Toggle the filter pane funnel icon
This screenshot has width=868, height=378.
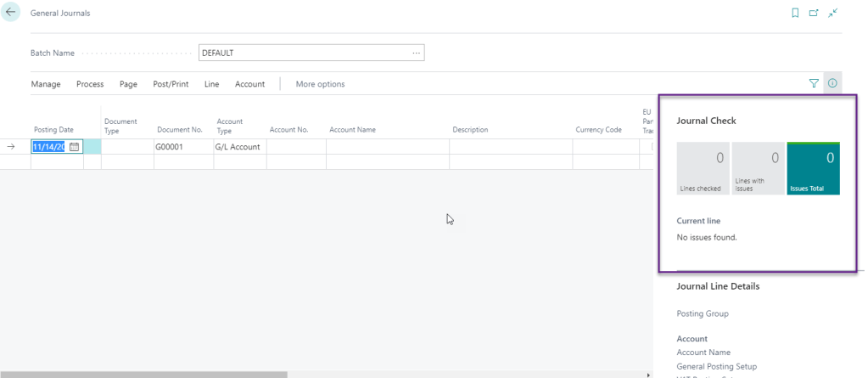click(x=814, y=83)
